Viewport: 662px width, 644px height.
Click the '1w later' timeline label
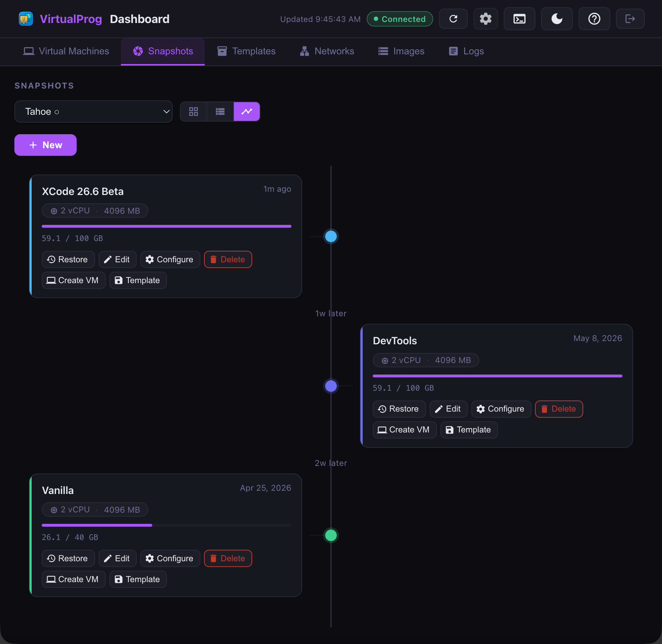tap(331, 313)
